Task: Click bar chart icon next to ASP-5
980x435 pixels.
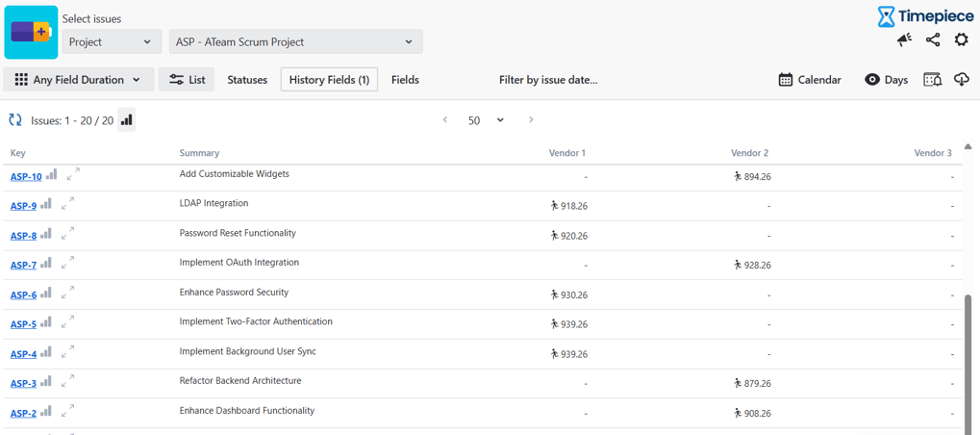Action: (46, 322)
